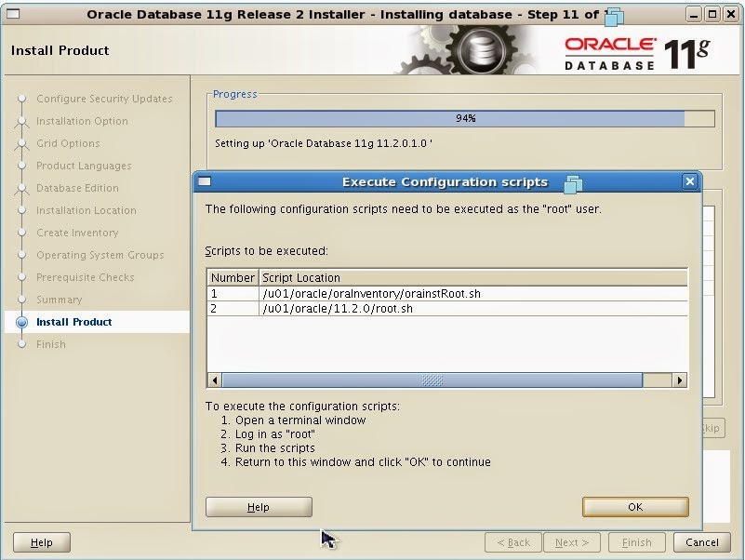Click the 'Setting up Oracle Database 11g' status text
This screenshot has height=560, width=745.
click(x=323, y=143)
